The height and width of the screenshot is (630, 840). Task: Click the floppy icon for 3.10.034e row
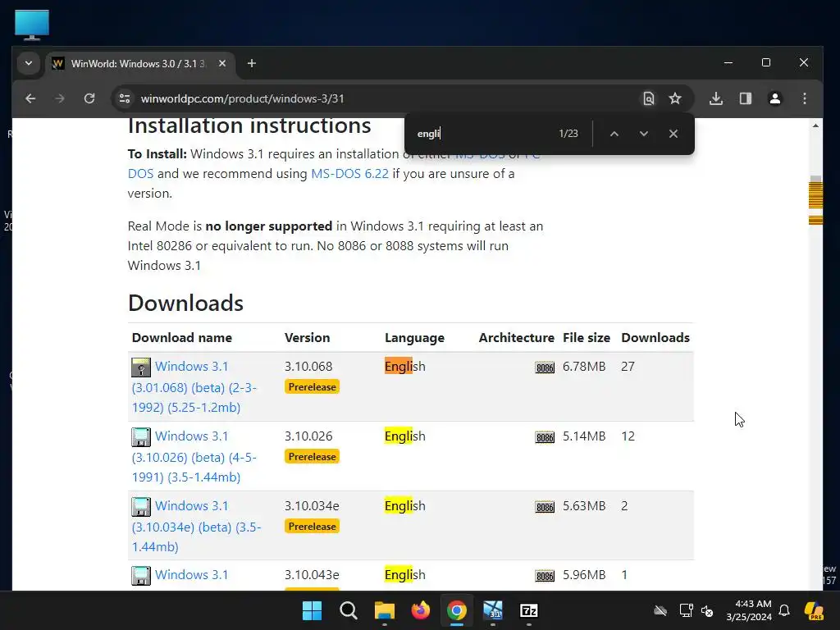[141, 507]
